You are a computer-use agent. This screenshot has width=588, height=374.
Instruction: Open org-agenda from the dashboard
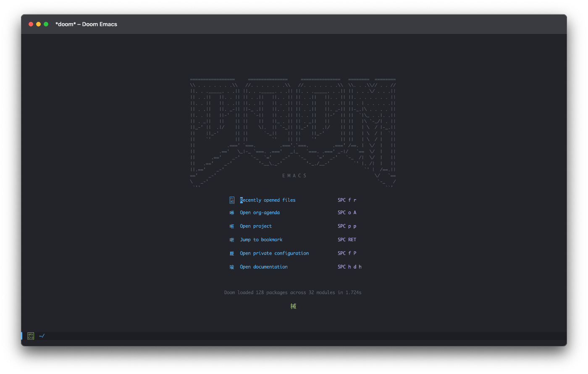[260, 213]
